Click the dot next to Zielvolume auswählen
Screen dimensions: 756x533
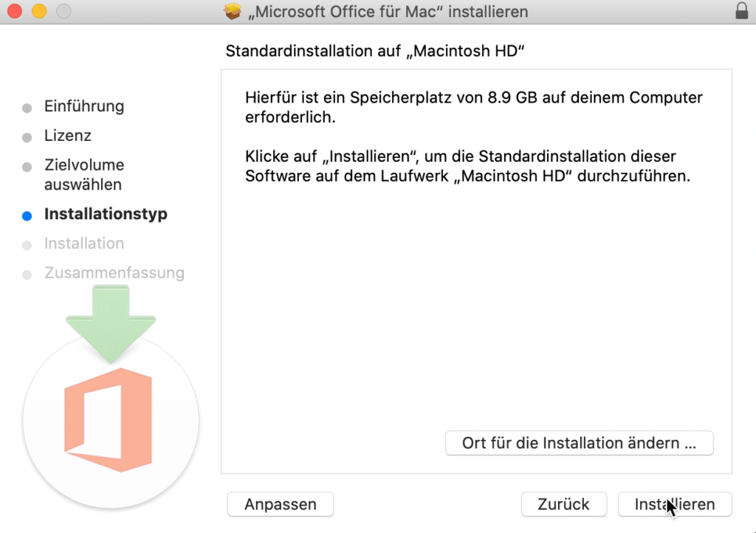28,165
